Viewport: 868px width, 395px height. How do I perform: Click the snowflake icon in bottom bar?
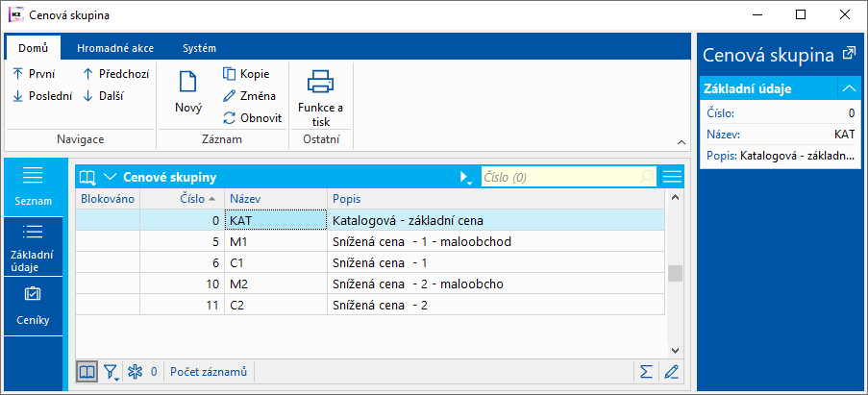(x=135, y=372)
